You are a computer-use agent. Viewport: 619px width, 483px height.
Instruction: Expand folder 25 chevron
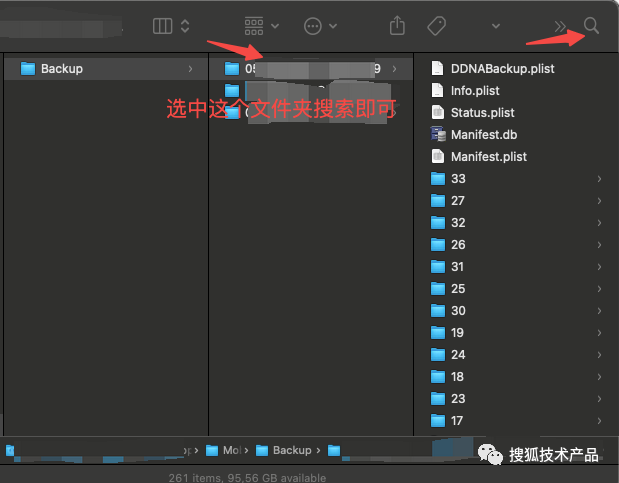pyautogui.click(x=599, y=289)
